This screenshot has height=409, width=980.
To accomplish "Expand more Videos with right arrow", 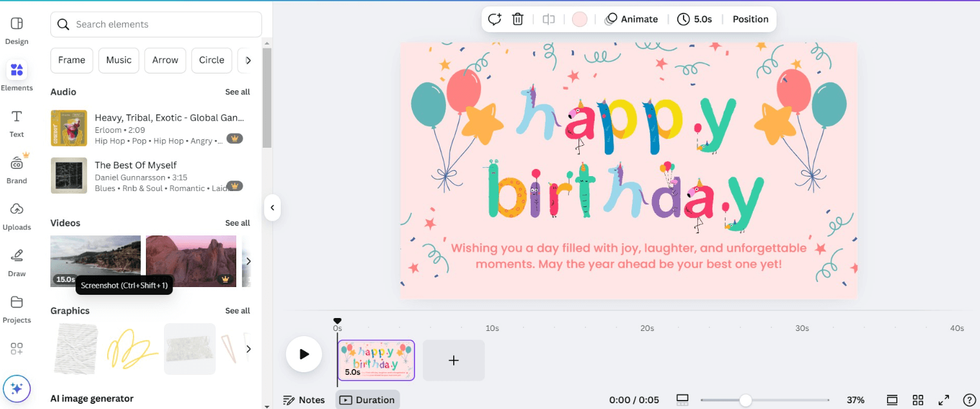I will coord(249,261).
